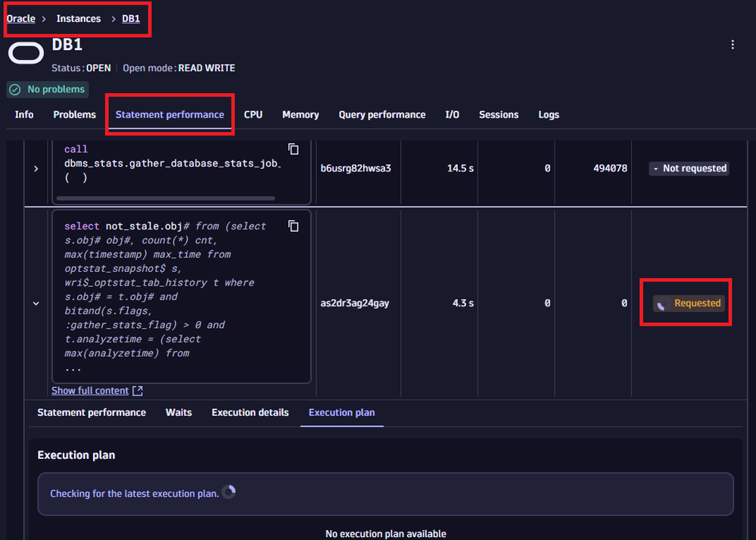Go to the Sessions tab
The width and height of the screenshot is (756, 540).
[x=498, y=115]
